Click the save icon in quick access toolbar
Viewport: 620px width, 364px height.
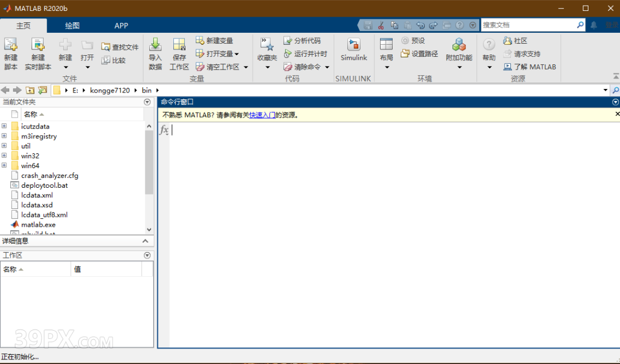[x=368, y=25]
